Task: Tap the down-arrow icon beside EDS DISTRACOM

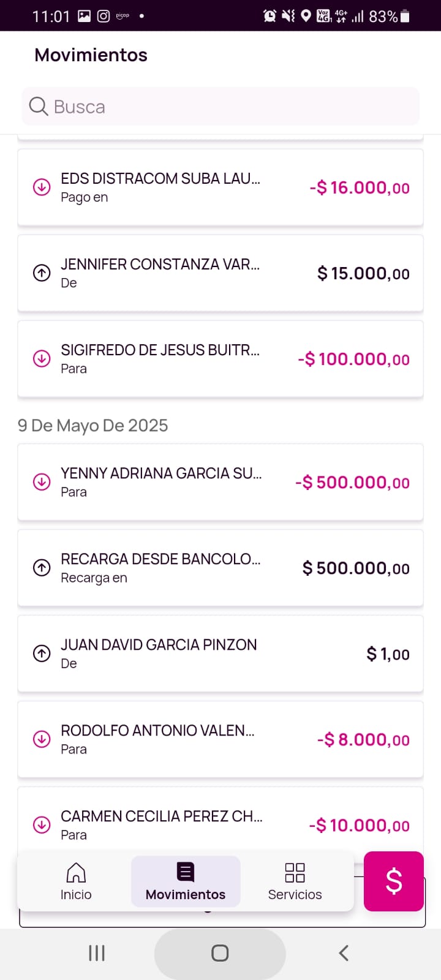Action: (42, 187)
